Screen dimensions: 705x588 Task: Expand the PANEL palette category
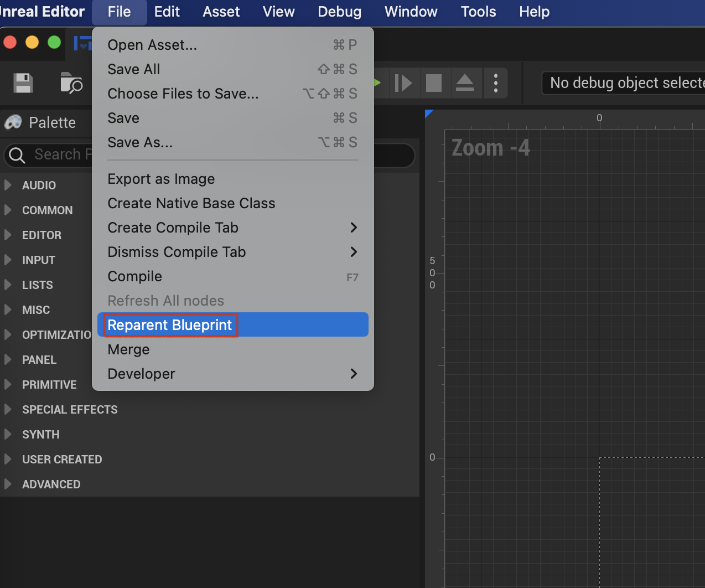click(x=8, y=359)
